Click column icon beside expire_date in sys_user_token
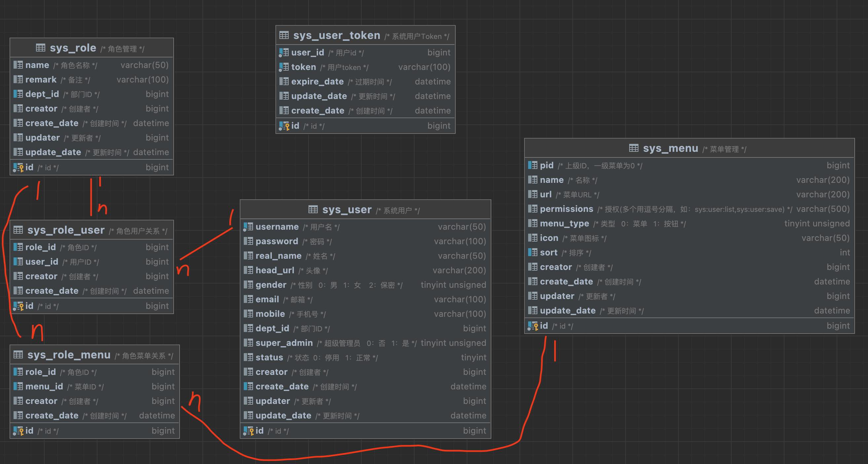868x464 pixels. click(284, 82)
